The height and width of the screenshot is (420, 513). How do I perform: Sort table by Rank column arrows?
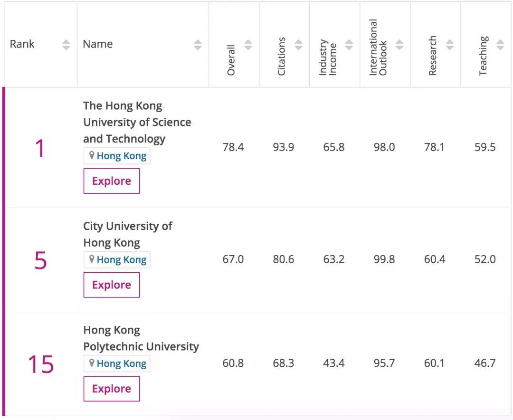pos(66,45)
